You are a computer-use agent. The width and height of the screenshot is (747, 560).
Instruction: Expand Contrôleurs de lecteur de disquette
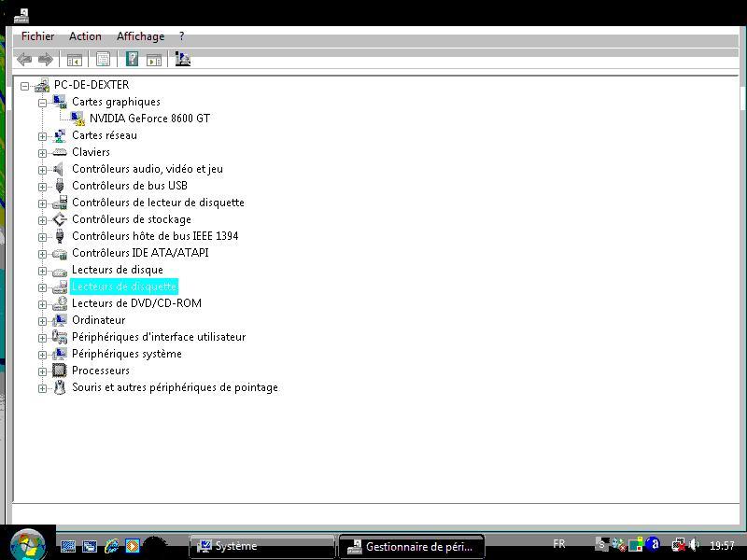[x=42, y=203]
